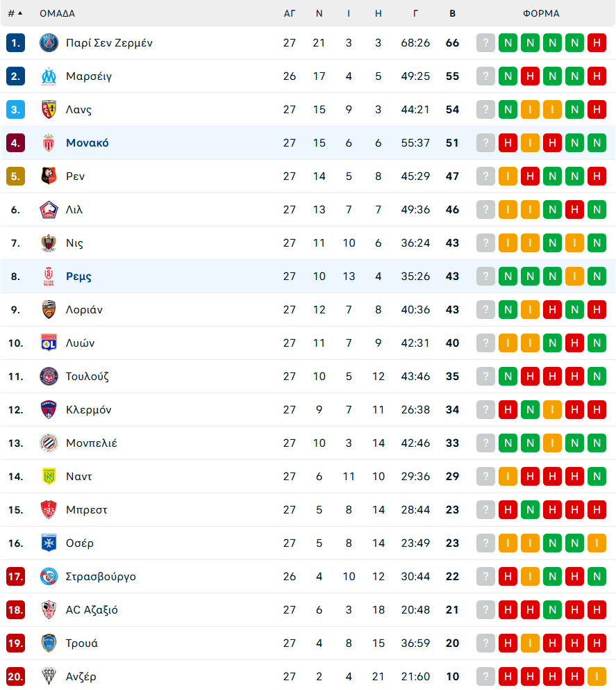
Task: Click Paris's grey upcoming match badge
Action: (x=486, y=42)
